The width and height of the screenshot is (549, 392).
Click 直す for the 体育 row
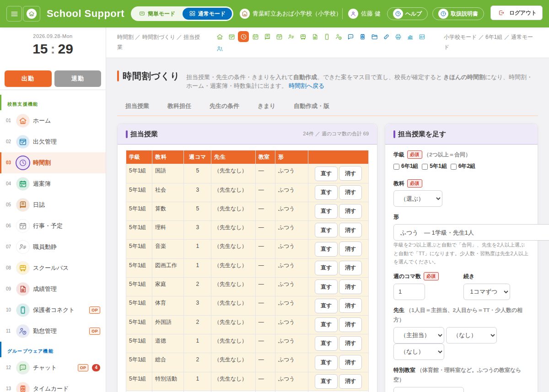tap(326, 306)
